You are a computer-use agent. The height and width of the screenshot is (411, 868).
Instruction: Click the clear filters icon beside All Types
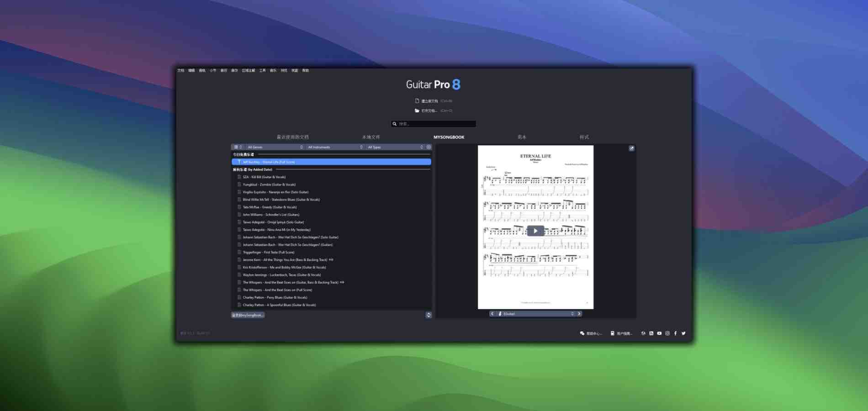[x=429, y=147]
